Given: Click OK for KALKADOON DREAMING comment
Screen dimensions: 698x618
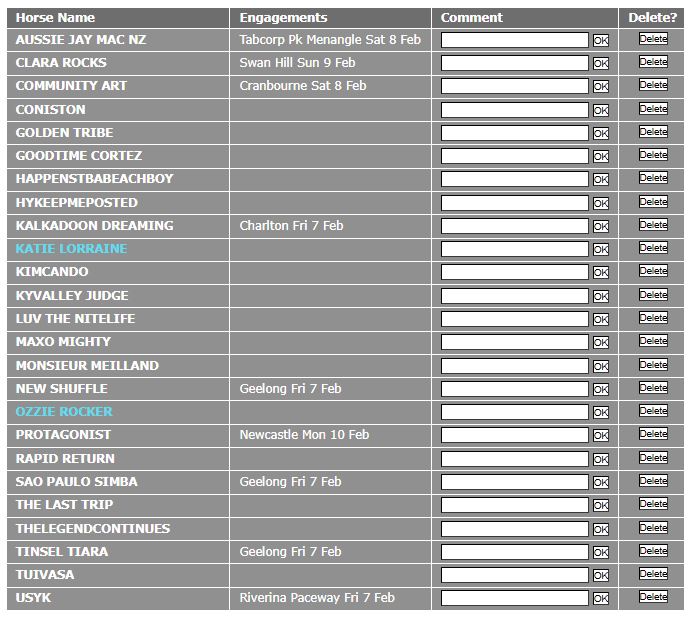Looking at the screenshot, I should tap(601, 227).
